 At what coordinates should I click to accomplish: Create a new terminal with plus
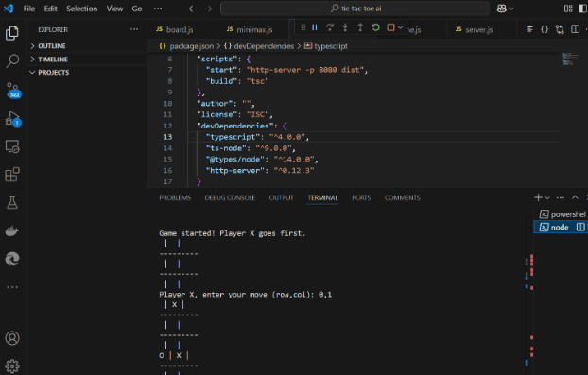pos(538,197)
